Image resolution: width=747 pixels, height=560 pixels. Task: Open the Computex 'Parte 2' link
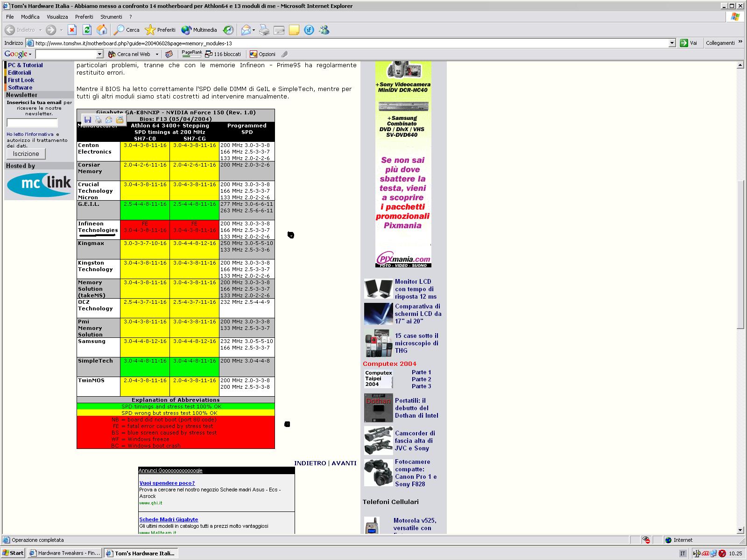click(421, 379)
